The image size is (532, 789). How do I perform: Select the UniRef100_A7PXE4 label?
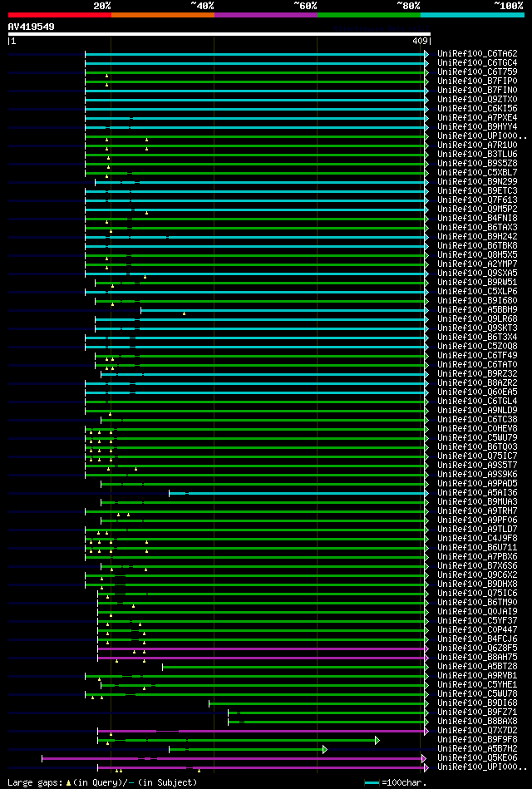[x=478, y=118]
